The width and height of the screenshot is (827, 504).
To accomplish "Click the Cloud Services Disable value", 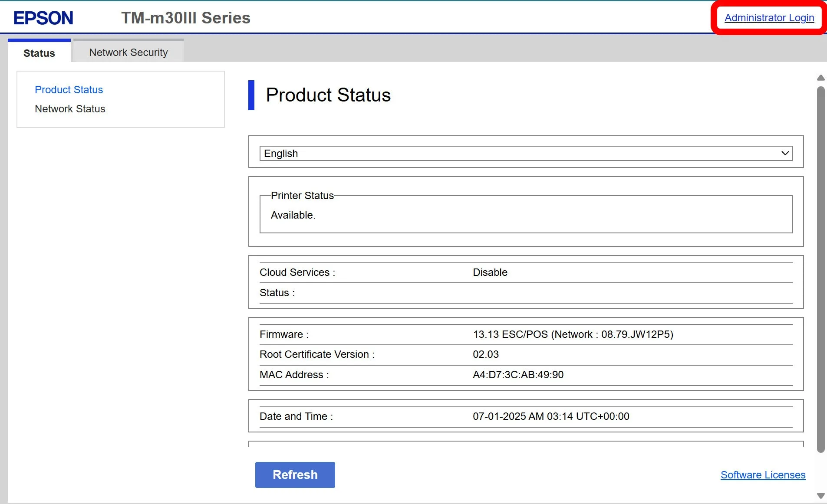I will [x=490, y=272].
